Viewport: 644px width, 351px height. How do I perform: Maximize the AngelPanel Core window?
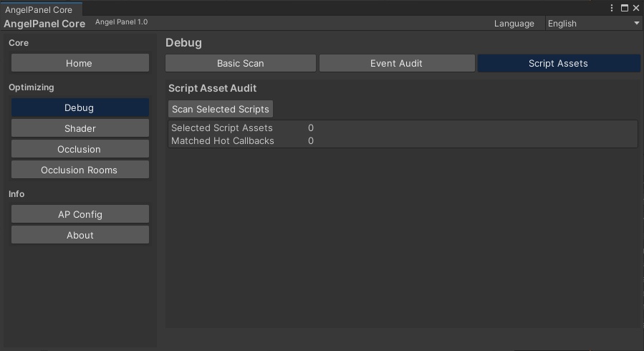coord(624,8)
